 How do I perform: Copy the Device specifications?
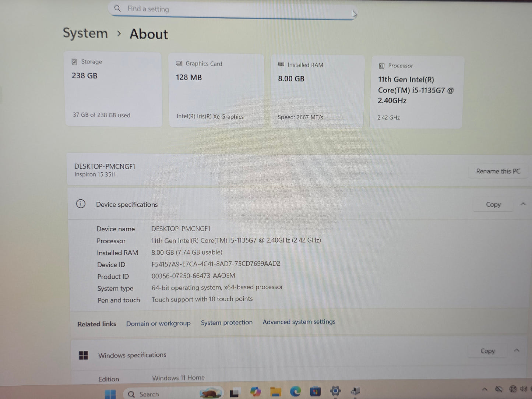click(x=493, y=204)
